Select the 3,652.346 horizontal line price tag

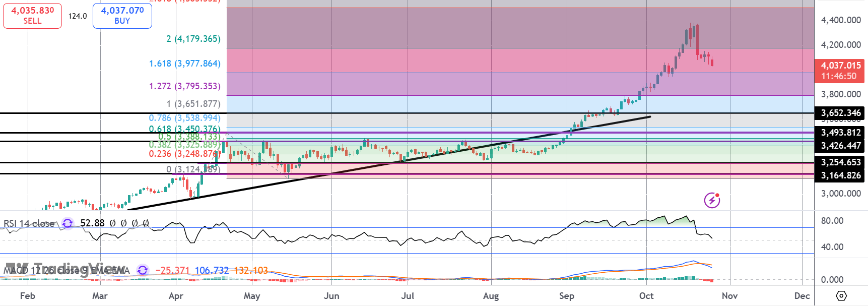coord(840,113)
